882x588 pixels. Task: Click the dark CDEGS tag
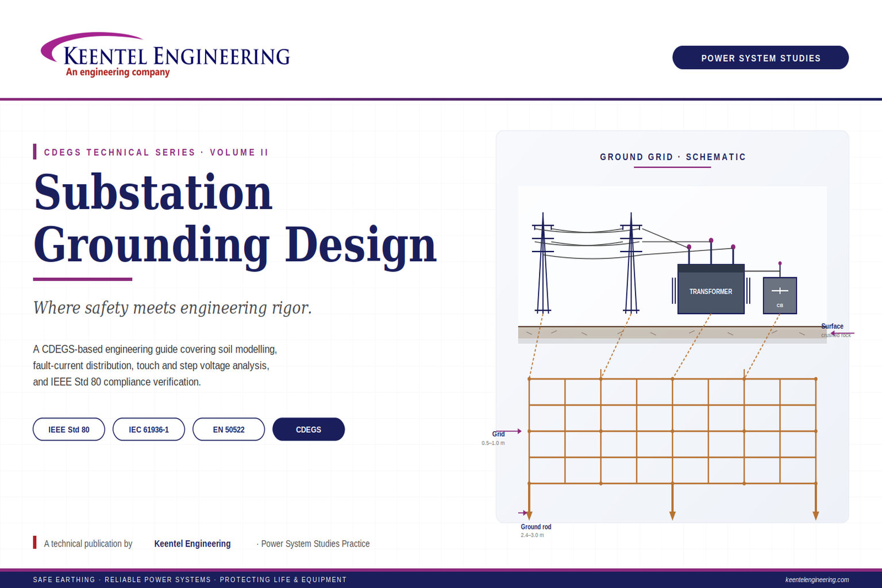pos(309,430)
